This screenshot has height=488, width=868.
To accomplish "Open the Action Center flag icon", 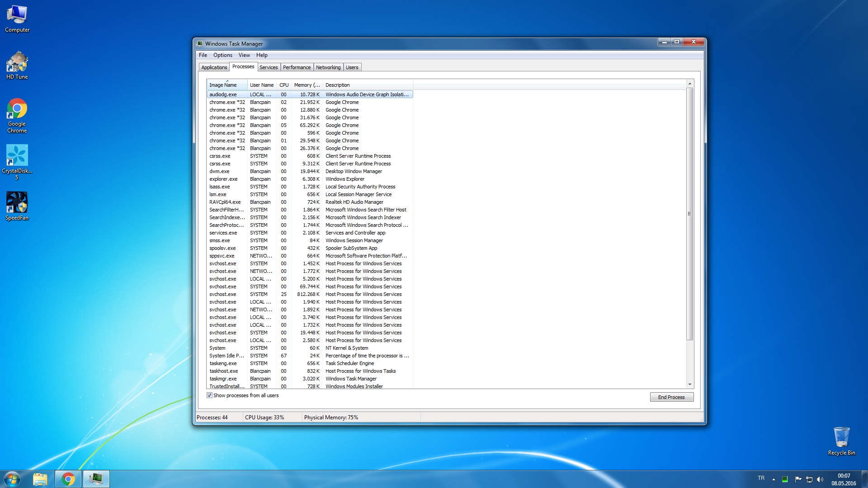I will tap(798, 479).
